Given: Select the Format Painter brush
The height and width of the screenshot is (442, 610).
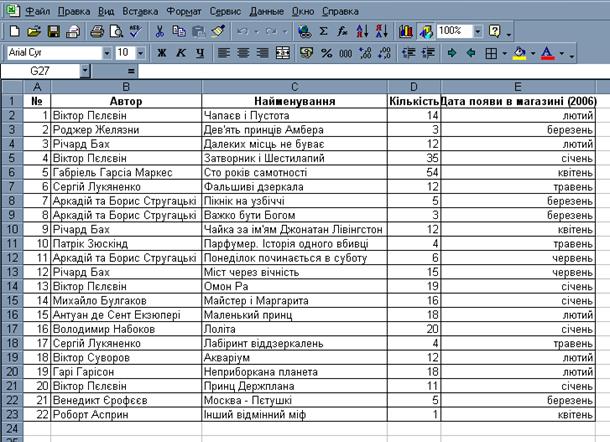Looking at the screenshot, I should (218, 31).
